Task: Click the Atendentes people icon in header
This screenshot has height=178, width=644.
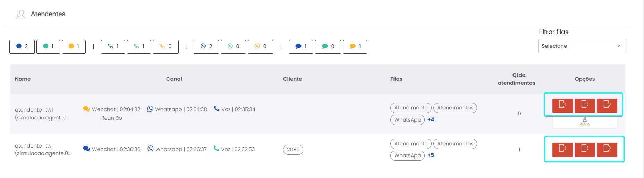Action: 20,14
